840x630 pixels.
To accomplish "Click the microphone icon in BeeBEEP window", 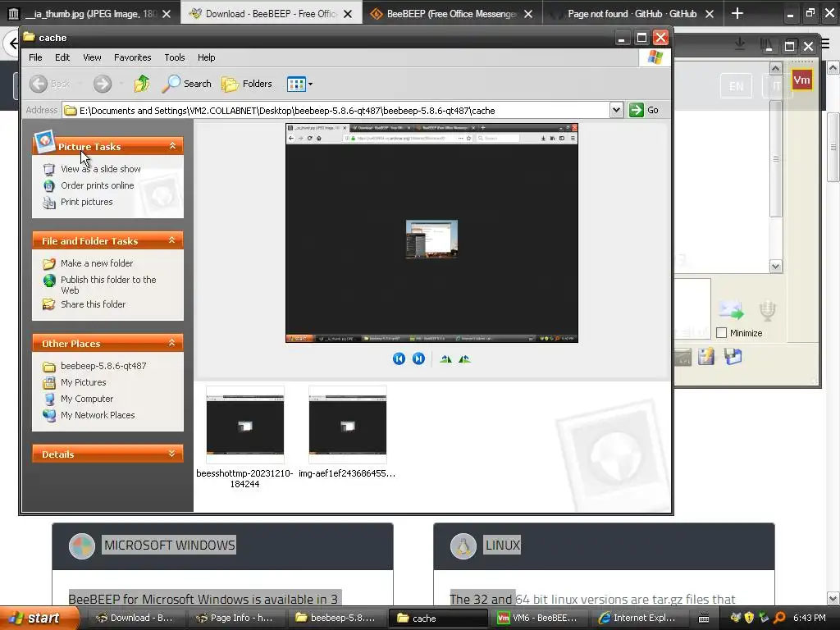I will (x=767, y=310).
